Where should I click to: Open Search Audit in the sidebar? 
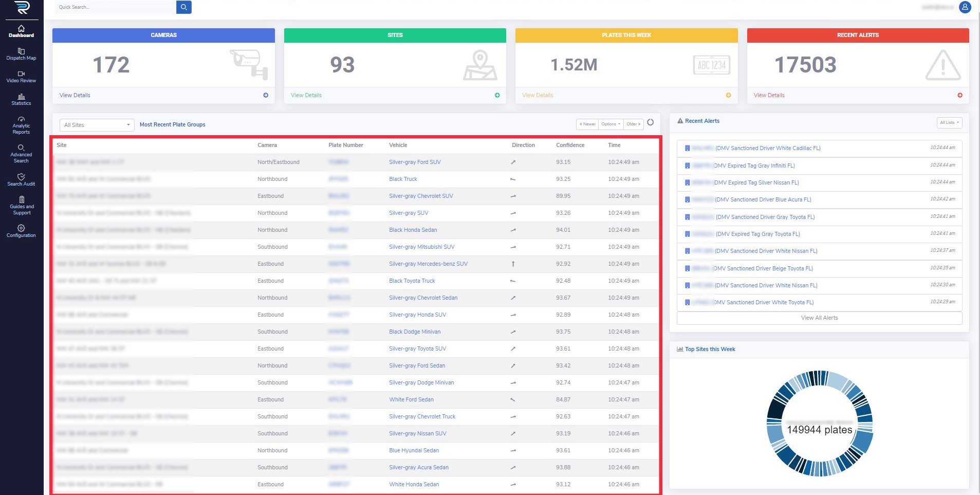21,180
